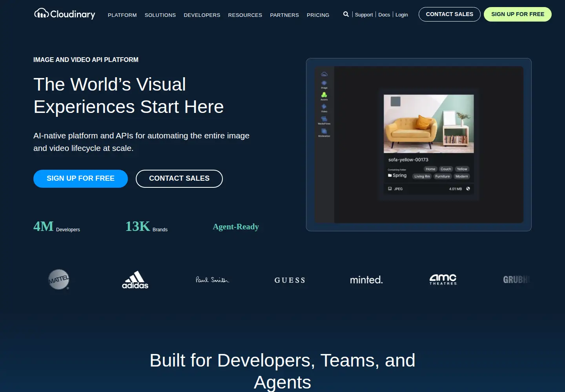Screen dimensions: 565x392
Task: Open the Partners menu item
Action: (284, 15)
